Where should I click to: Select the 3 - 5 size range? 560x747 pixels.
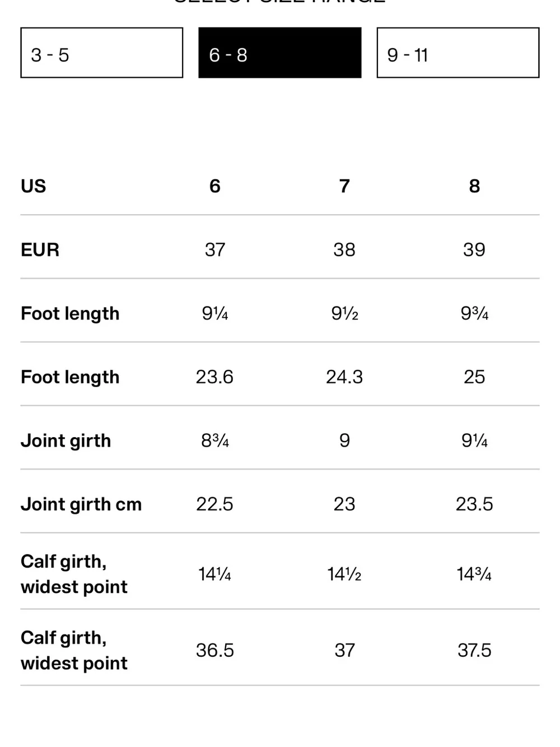tap(102, 53)
